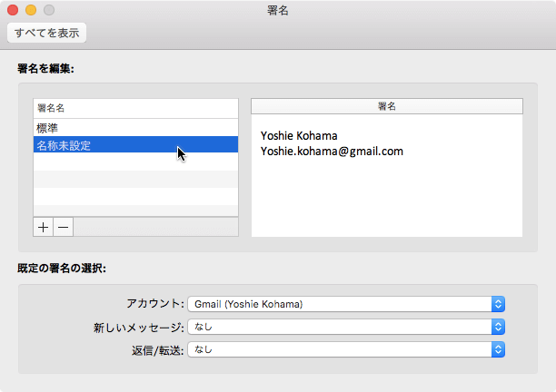Click the 署名名 column header

pyautogui.click(x=135, y=108)
